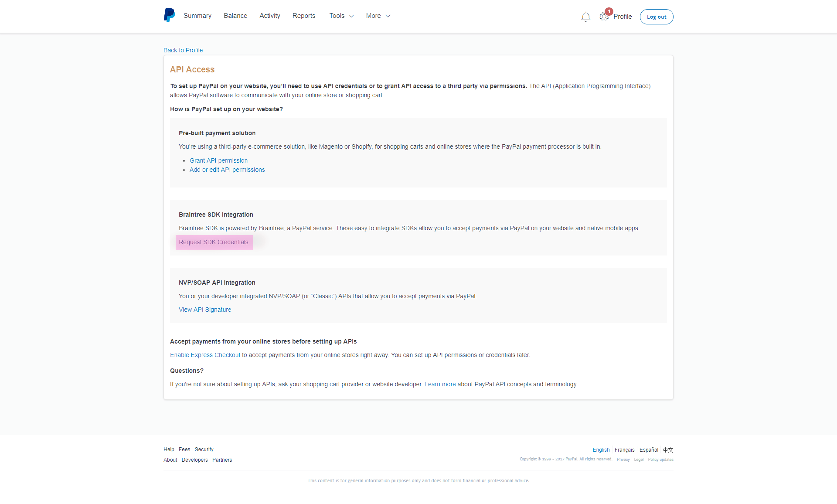This screenshot has height=504, width=837.
Task: Switch language to Español
Action: [x=649, y=450]
